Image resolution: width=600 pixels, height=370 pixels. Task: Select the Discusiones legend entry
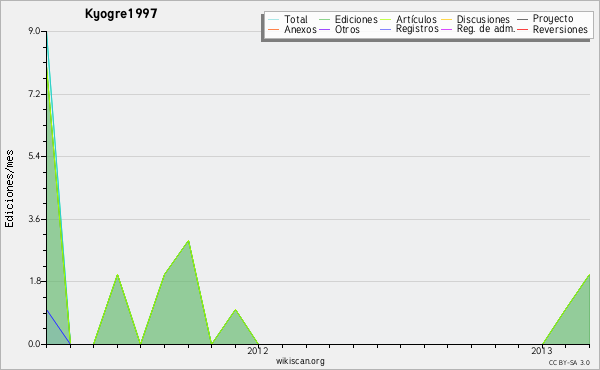(483, 19)
